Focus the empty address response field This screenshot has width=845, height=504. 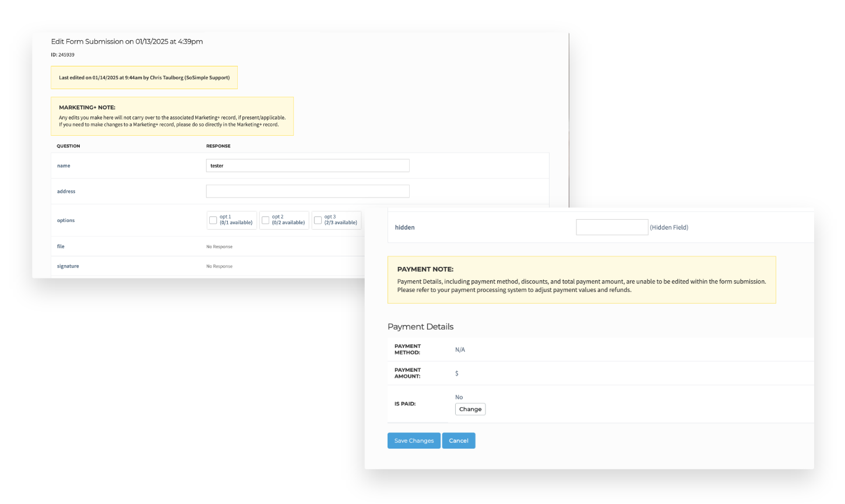click(x=307, y=191)
